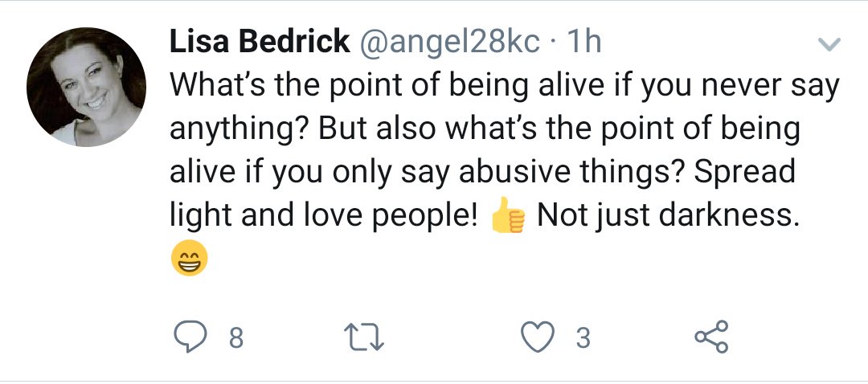The height and width of the screenshot is (384, 868).
Task: Click the phrase "Not just darkness."
Action: pos(668,215)
